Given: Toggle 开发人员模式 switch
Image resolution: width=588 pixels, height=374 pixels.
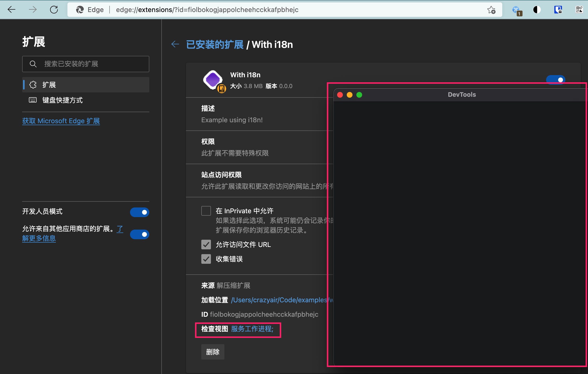Looking at the screenshot, I should point(139,212).
